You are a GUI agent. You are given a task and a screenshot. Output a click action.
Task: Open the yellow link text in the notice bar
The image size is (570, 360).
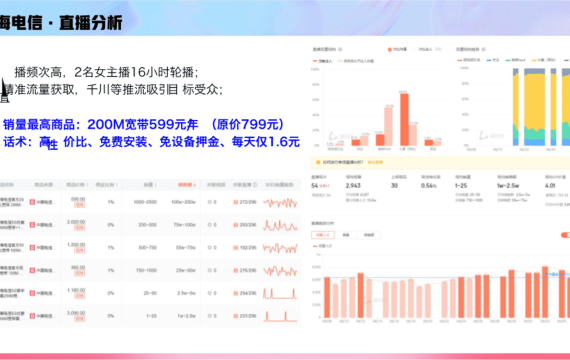coord(375,162)
